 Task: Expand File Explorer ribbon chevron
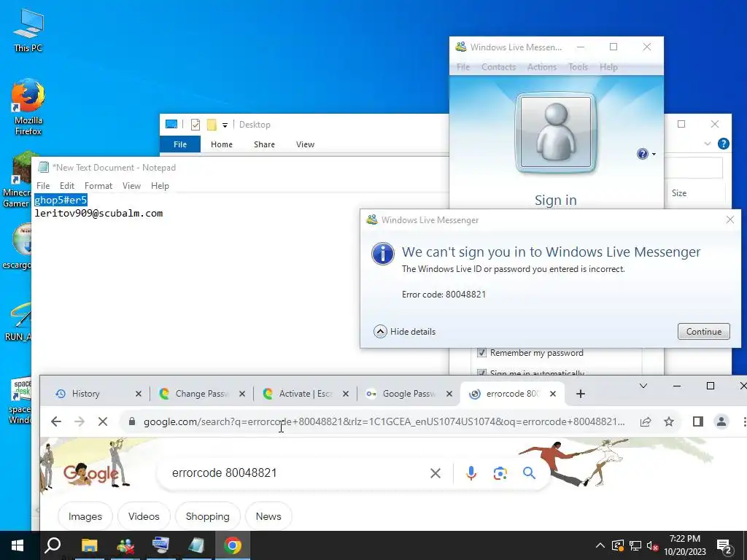pyautogui.click(x=708, y=144)
